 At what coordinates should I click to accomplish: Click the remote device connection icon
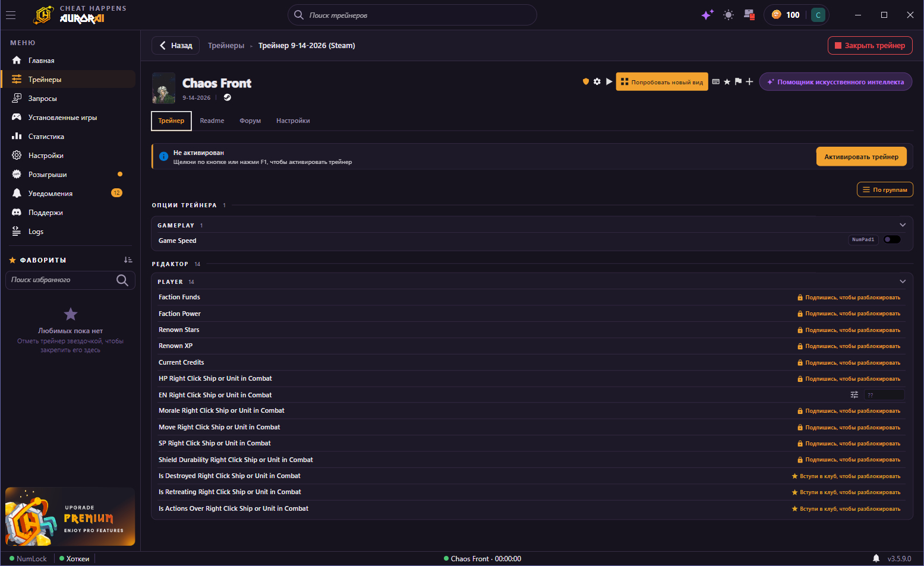pos(749,15)
